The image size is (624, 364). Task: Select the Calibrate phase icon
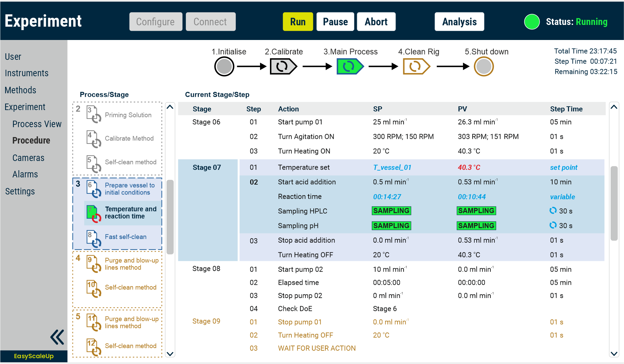(283, 66)
